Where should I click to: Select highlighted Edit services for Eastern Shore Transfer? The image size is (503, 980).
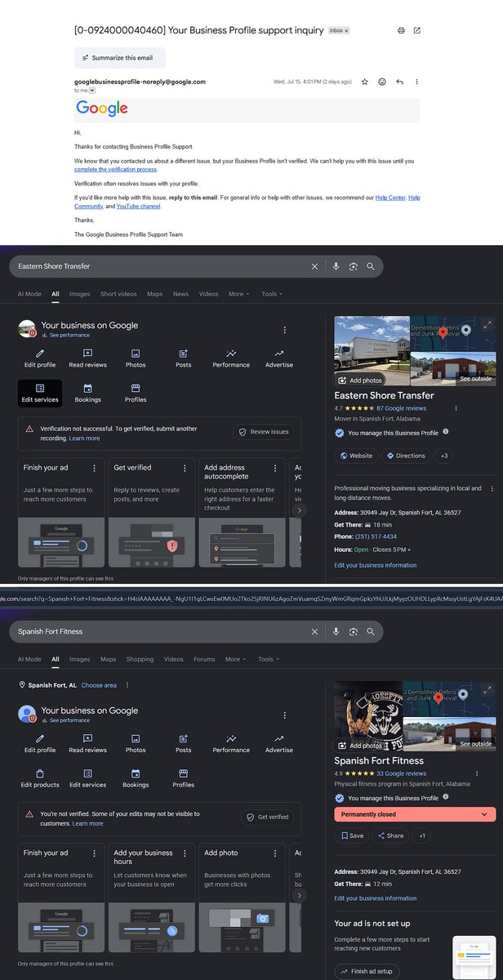(x=40, y=393)
